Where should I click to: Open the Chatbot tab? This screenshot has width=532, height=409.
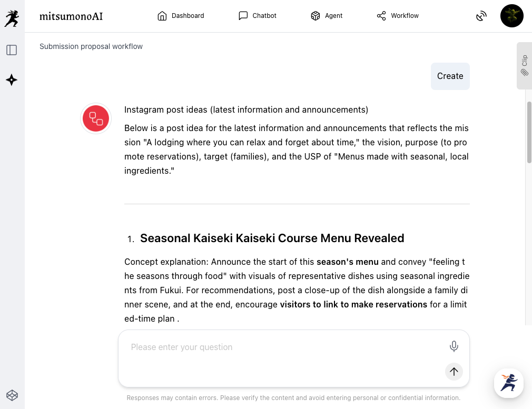pyautogui.click(x=257, y=16)
